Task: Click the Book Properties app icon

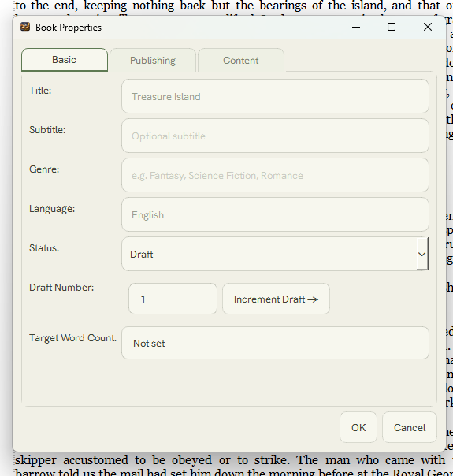Action: click(25, 27)
